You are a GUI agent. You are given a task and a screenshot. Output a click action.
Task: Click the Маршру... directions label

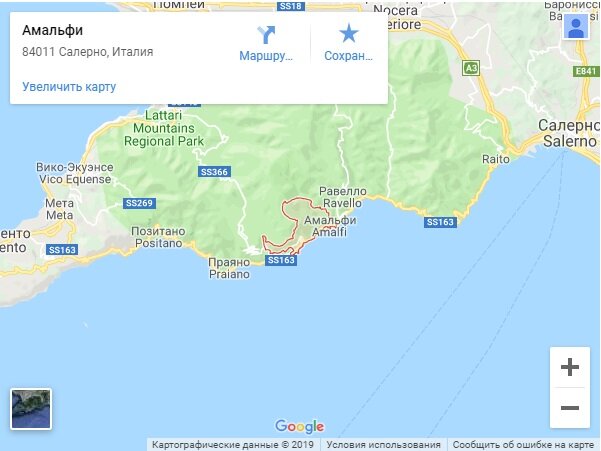coord(266,56)
